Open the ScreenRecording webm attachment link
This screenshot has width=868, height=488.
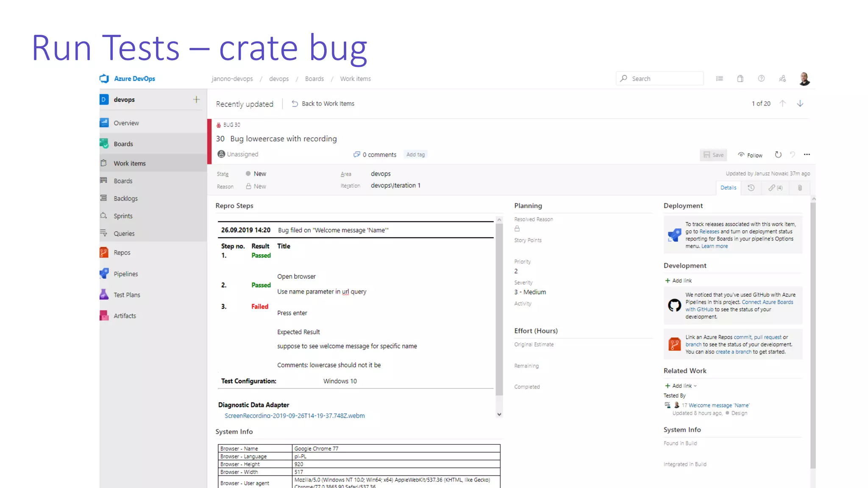(295, 416)
